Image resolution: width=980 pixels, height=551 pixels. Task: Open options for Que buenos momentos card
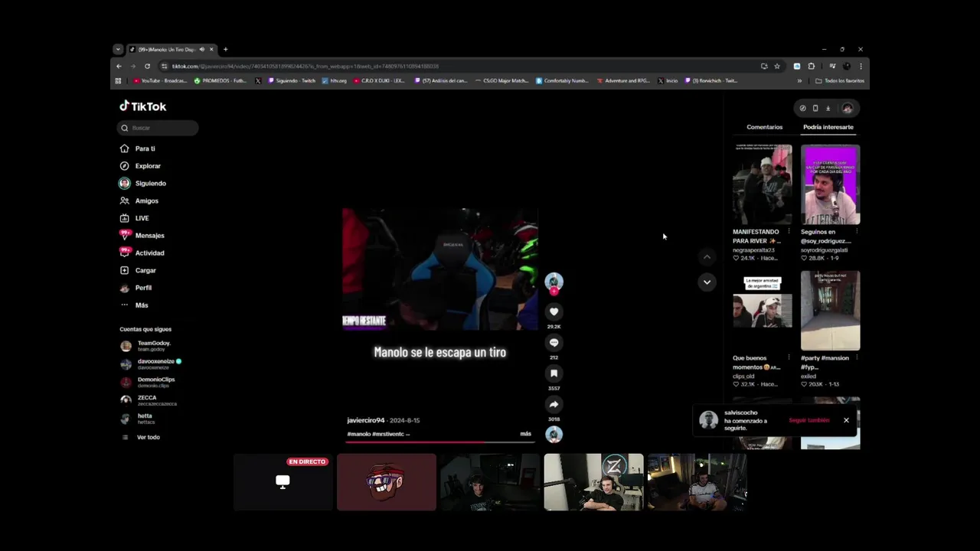click(789, 357)
